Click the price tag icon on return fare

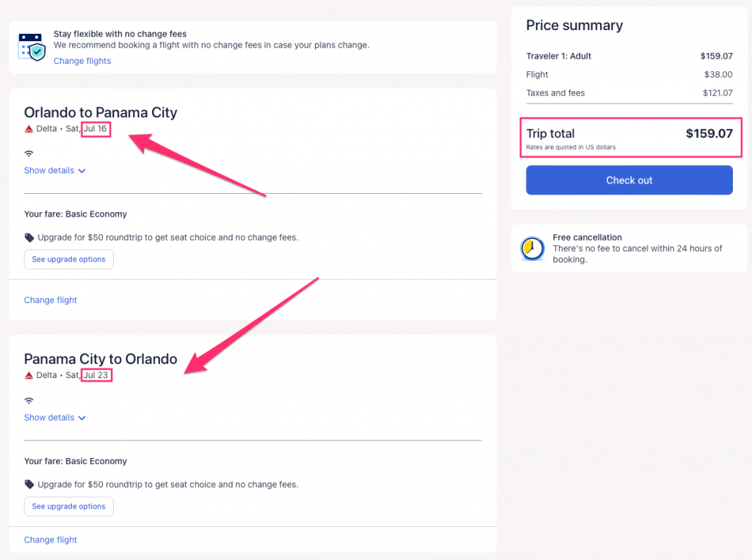[29, 484]
